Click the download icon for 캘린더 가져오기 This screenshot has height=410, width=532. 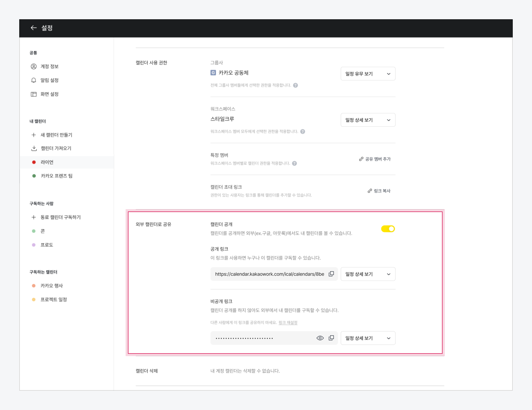[34, 148]
